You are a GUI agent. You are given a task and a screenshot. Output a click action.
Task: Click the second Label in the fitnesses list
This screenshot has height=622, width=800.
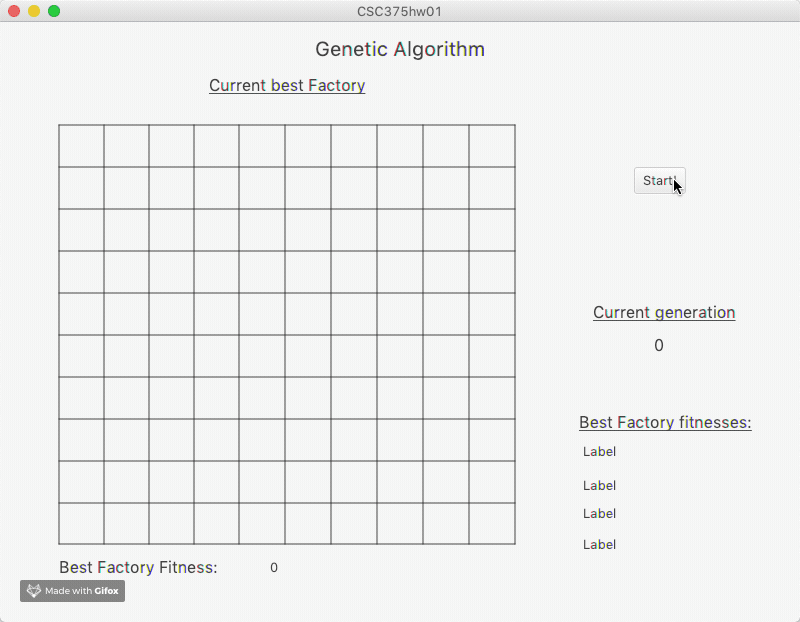[x=600, y=486]
